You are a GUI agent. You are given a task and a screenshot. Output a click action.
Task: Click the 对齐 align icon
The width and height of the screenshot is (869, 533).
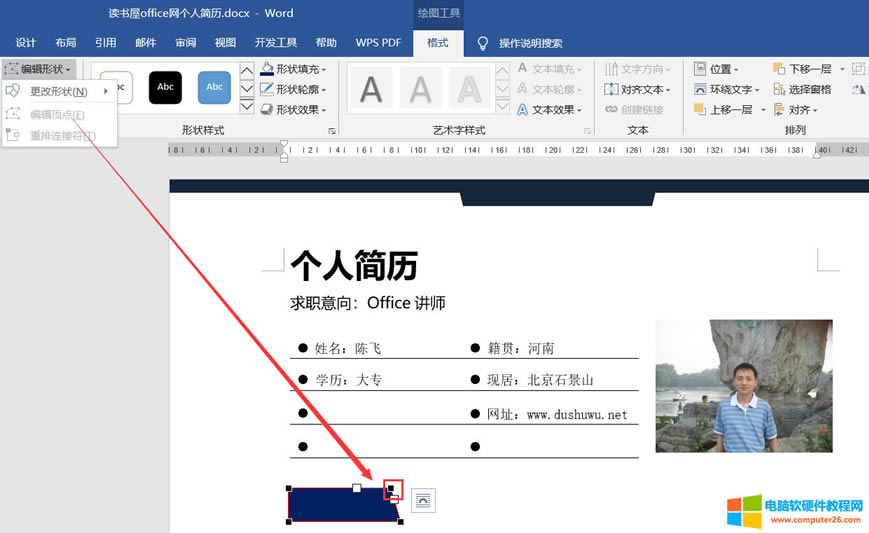[x=779, y=109]
